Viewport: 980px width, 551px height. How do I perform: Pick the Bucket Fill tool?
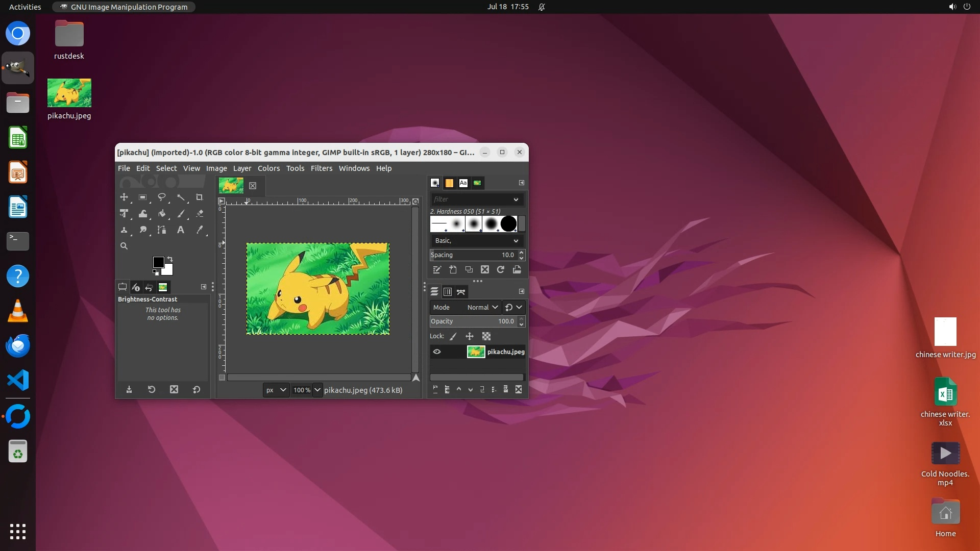162,214
